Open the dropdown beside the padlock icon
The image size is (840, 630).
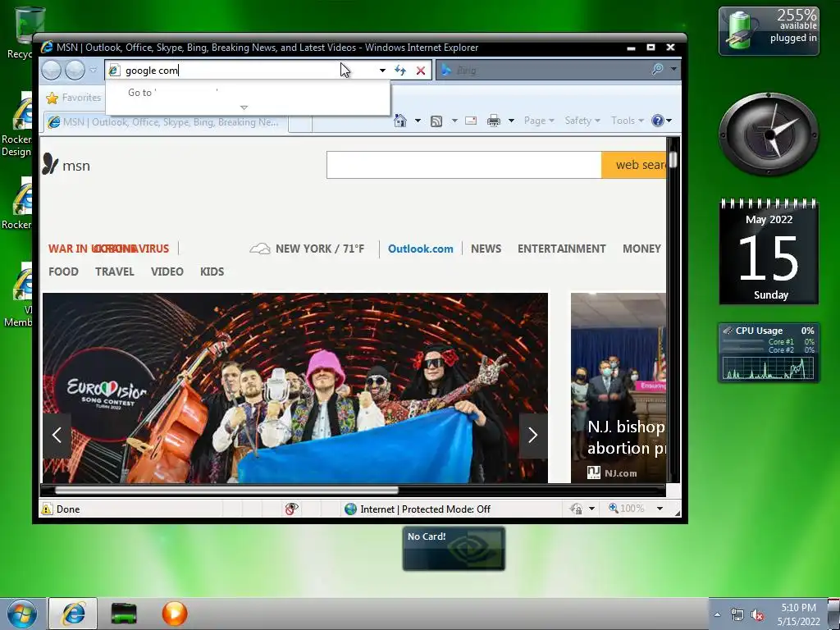point(592,509)
